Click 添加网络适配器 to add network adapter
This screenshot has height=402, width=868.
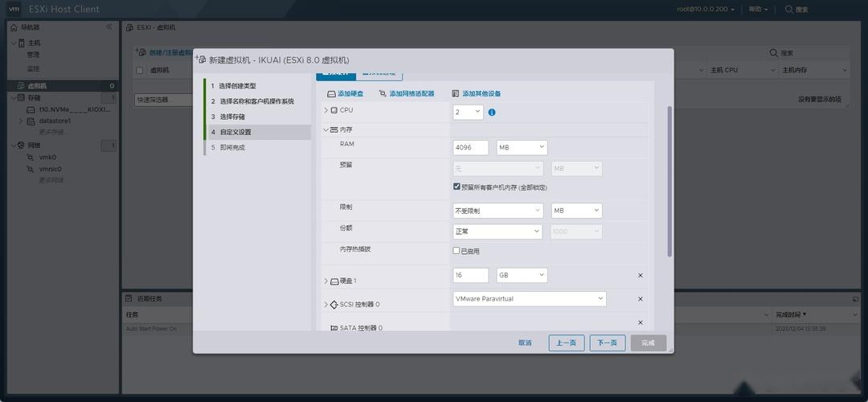pyautogui.click(x=407, y=93)
